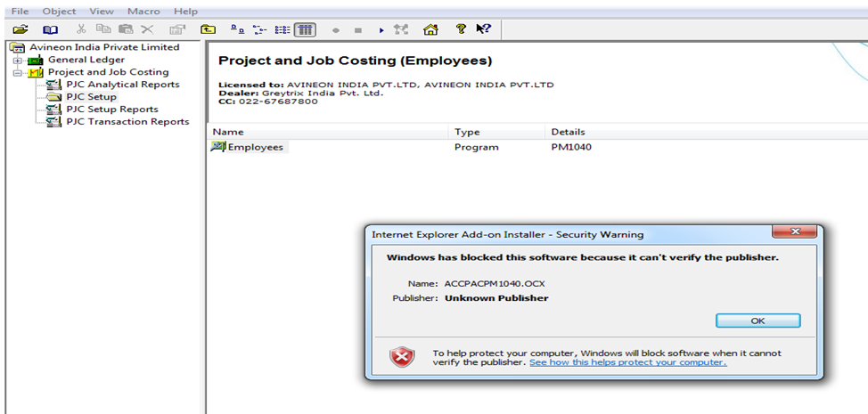Select PJC Transaction Reports in tree
The image size is (868, 414).
tap(127, 122)
